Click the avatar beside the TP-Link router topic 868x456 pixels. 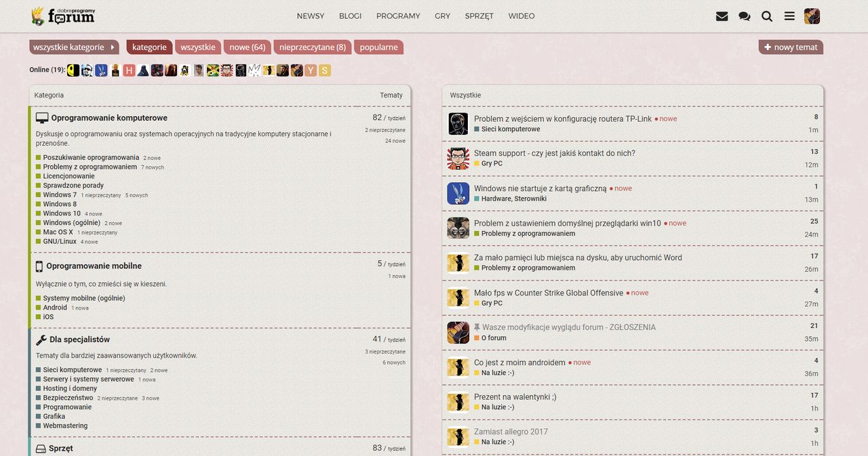[x=458, y=124]
